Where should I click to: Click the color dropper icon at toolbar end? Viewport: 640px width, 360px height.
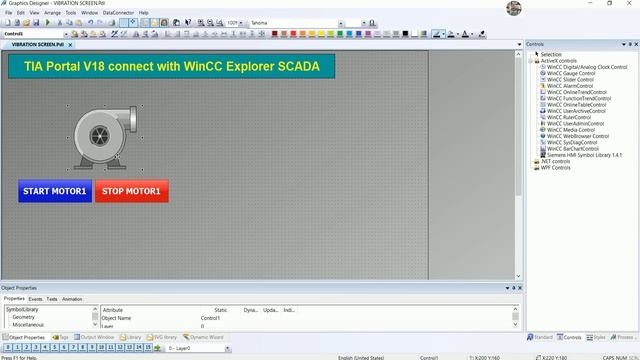[x=482, y=34]
